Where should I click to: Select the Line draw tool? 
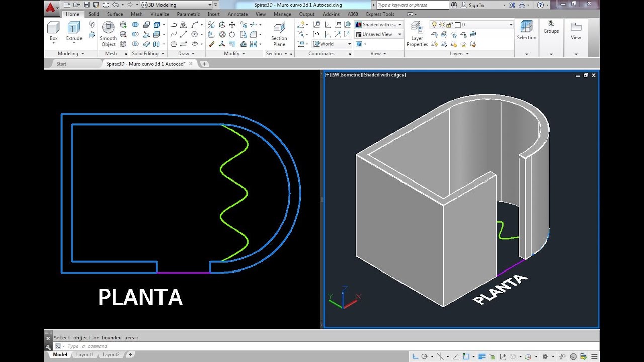tap(184, 34)
